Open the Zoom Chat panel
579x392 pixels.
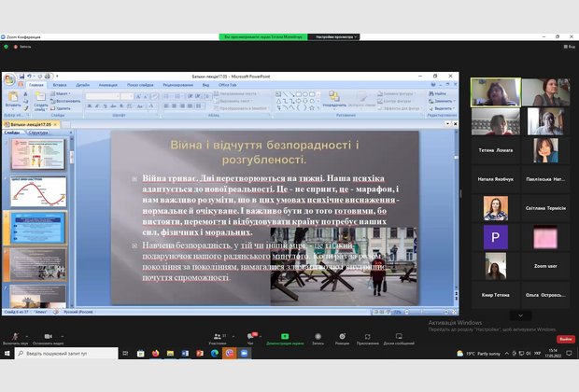(252, 335)
